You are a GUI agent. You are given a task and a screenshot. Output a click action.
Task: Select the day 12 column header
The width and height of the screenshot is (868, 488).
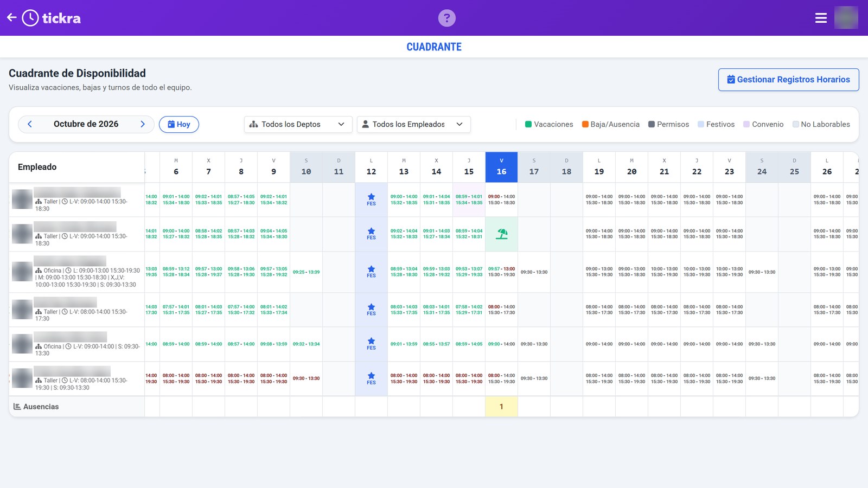click(371, 167)
